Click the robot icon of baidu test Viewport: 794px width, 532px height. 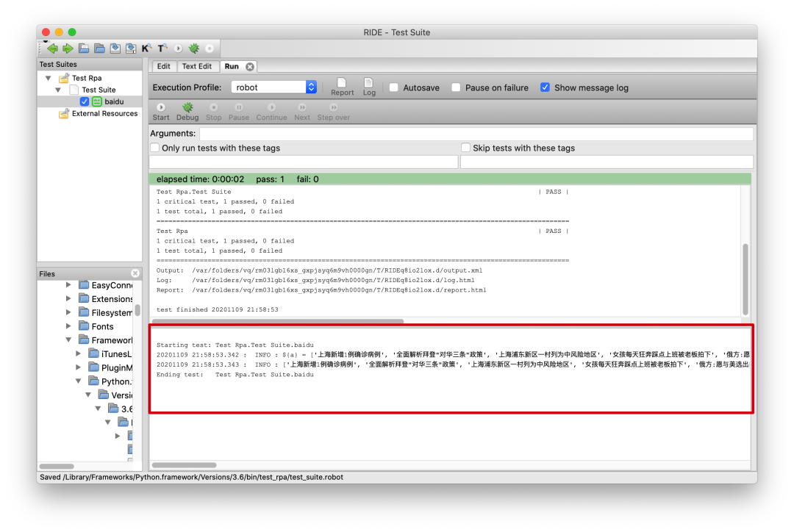(97, 101)
